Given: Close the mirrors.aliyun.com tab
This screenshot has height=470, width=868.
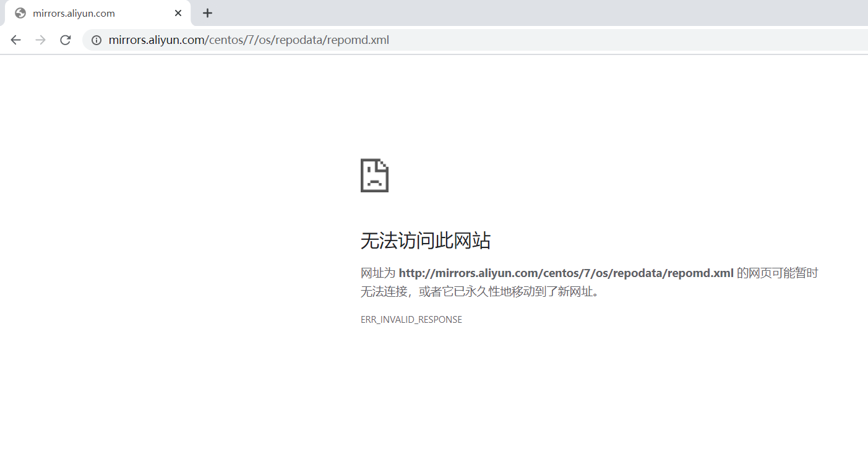Looking at the screenshot, I should pyautogui.click(x=178, y=13).
